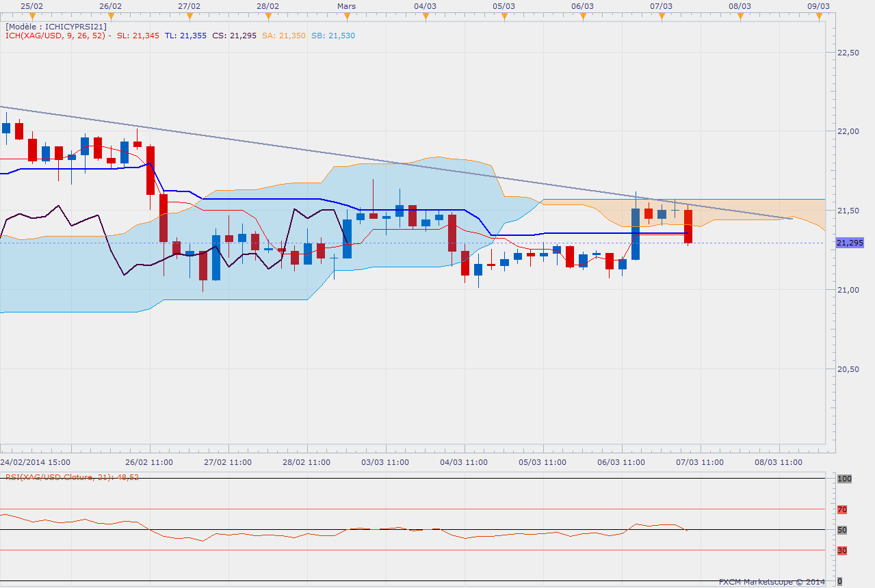Click the light blue SB: 21,530 legend value

[333, 36]
